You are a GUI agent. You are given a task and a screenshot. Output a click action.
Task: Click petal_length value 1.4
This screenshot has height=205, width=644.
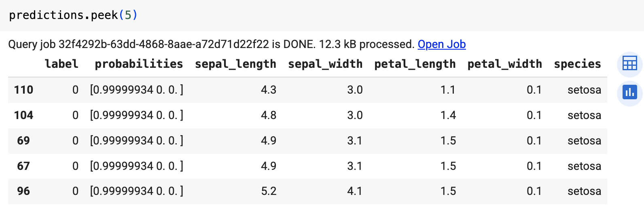coord(448,115)
